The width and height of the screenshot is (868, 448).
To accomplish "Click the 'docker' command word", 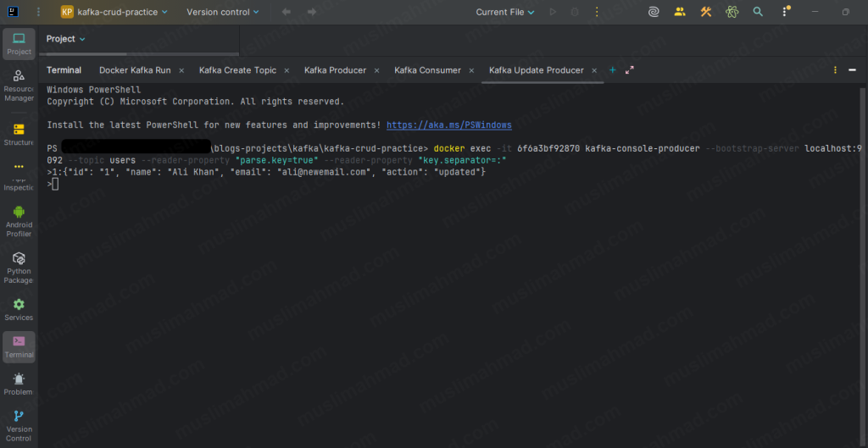I will click(449, 149).
